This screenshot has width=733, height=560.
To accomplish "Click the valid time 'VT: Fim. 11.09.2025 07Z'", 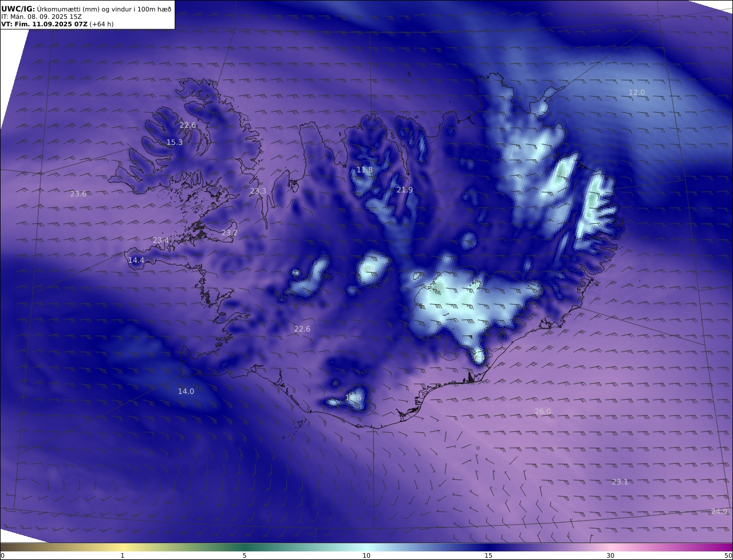I will (x=44, y=25).
